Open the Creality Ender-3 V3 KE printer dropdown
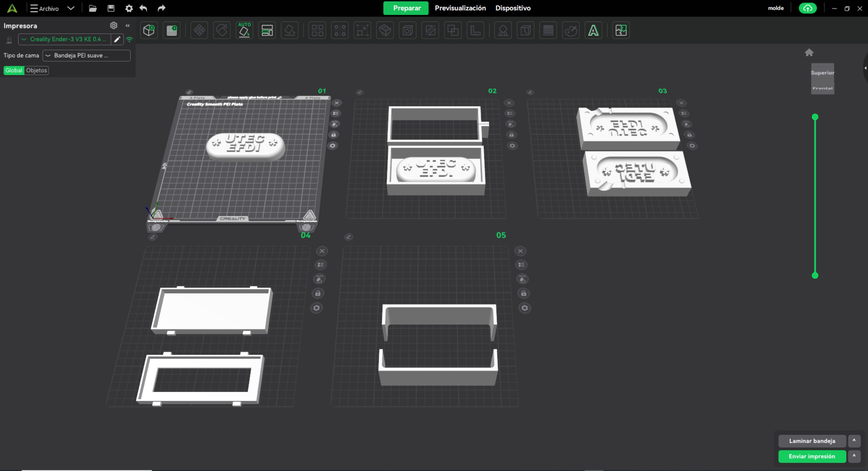This screenshot has width=868, height=471. pos(65,40)
